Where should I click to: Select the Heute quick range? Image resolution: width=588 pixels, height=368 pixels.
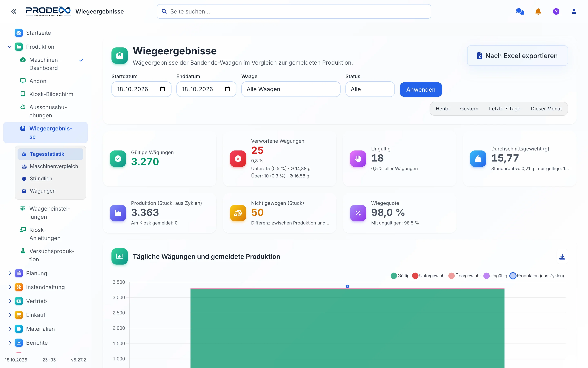tap(442, 109)
